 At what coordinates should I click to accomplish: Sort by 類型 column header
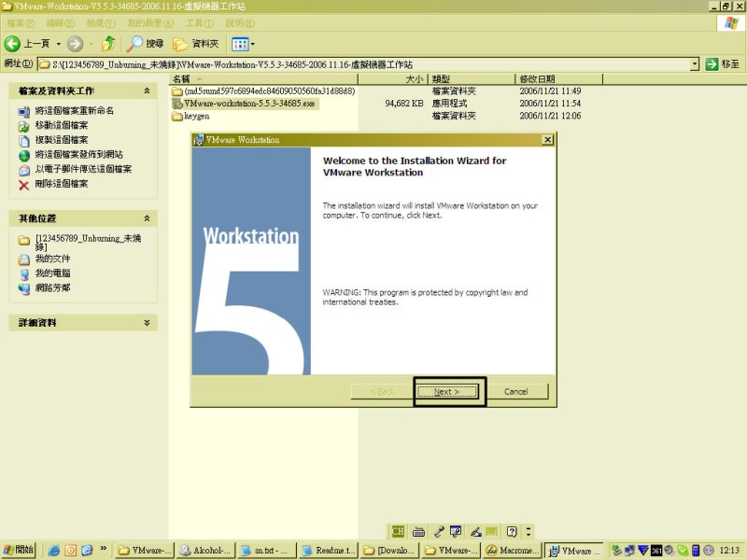pos(472,79)
